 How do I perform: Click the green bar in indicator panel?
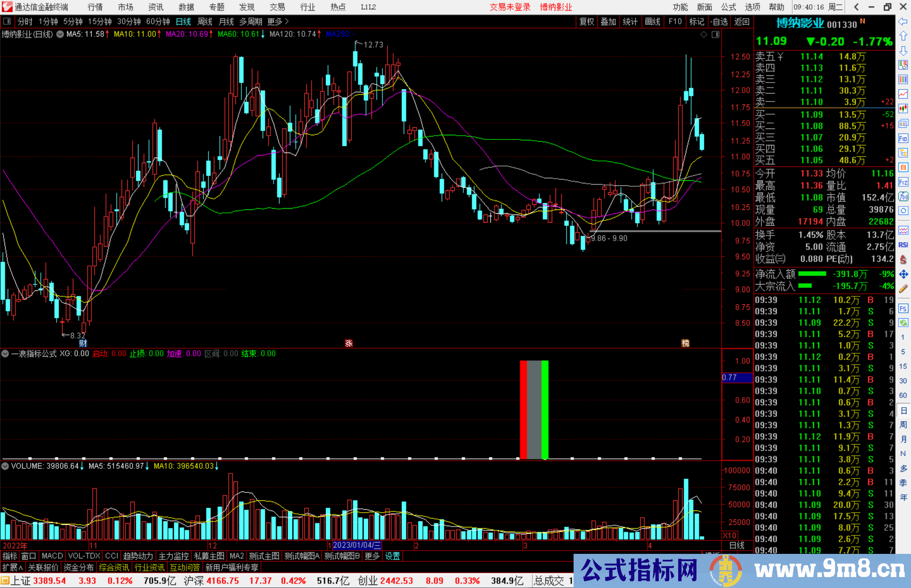(x=544, y=409)
